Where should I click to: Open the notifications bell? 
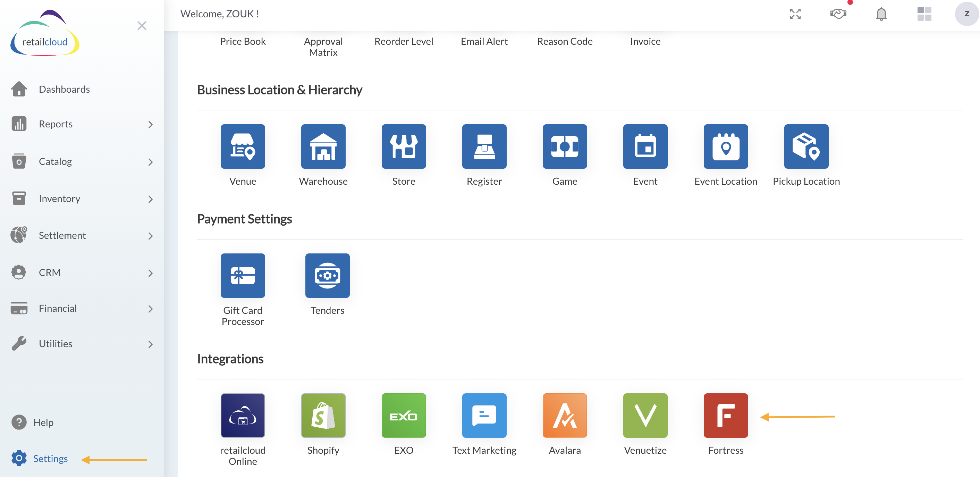tap(881, 14)
